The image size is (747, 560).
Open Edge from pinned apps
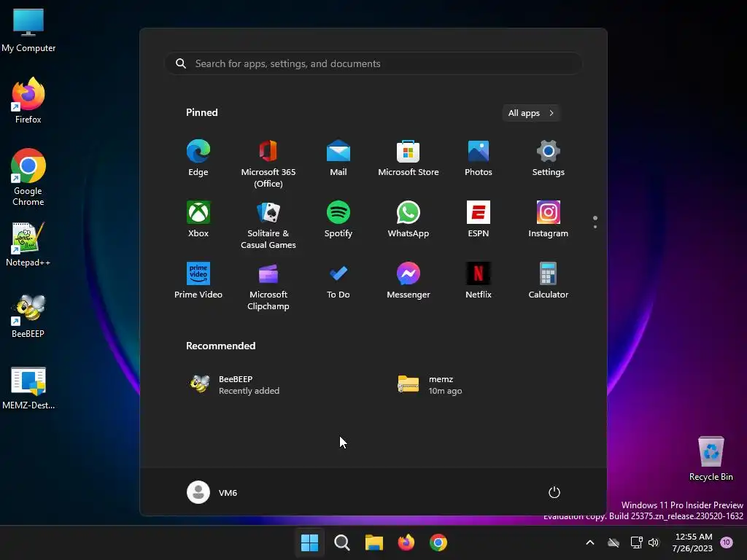pyautogui.click(x=198, y=158)
